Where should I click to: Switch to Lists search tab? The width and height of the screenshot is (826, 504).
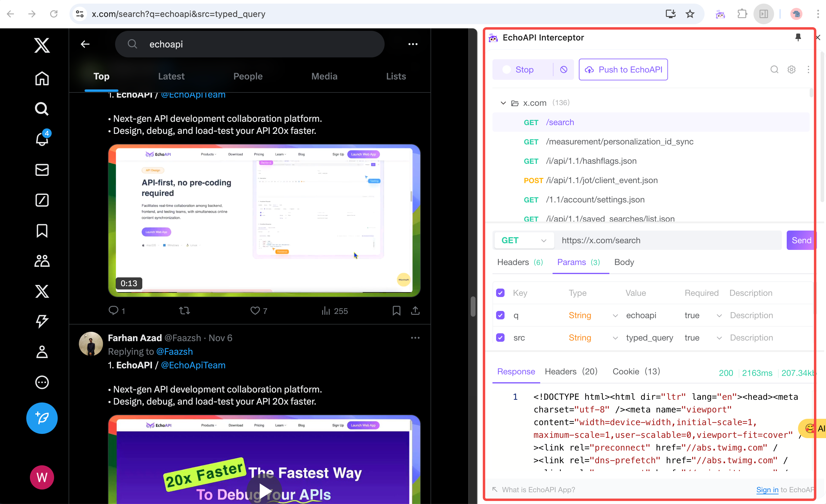396,76
